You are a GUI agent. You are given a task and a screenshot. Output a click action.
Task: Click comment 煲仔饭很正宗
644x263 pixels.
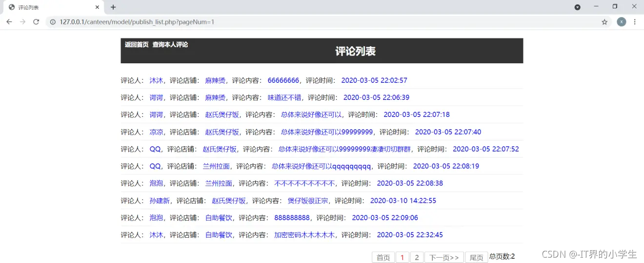tap(308, 201)
